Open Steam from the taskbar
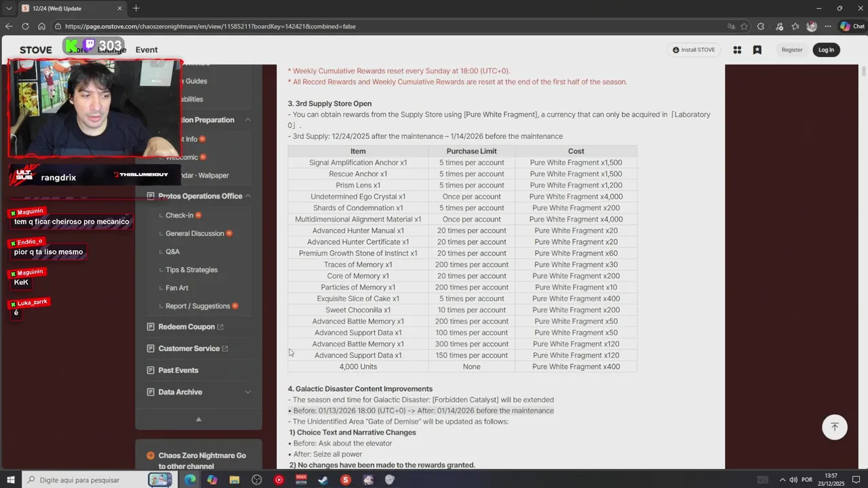Screen dimensions: 868x488 point(323,480)
